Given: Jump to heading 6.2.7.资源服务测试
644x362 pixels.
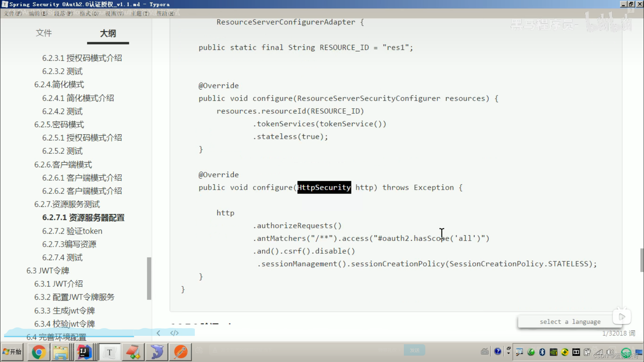Looking at the screenshot, I should click(x=67, y=204).
